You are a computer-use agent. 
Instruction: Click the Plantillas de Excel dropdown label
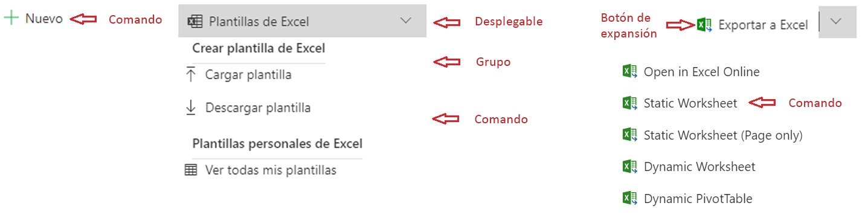[259, 21]
